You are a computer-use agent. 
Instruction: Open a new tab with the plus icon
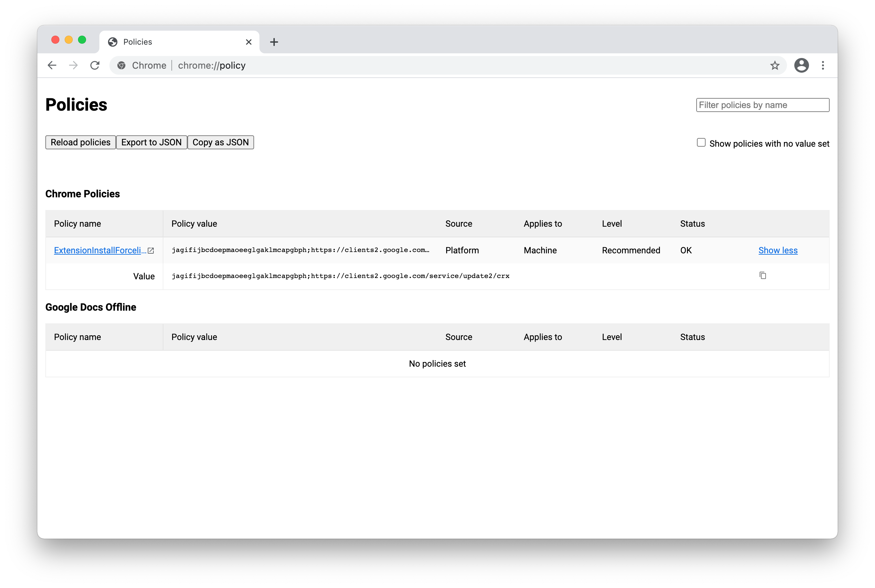[274, 42]
